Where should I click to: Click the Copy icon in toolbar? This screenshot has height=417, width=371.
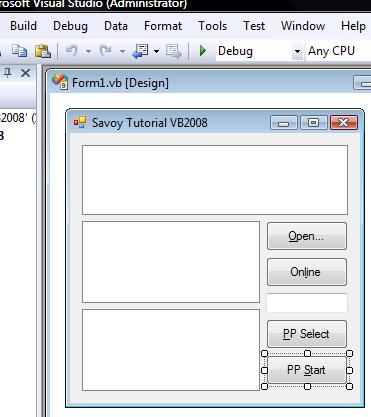(20, 51)
